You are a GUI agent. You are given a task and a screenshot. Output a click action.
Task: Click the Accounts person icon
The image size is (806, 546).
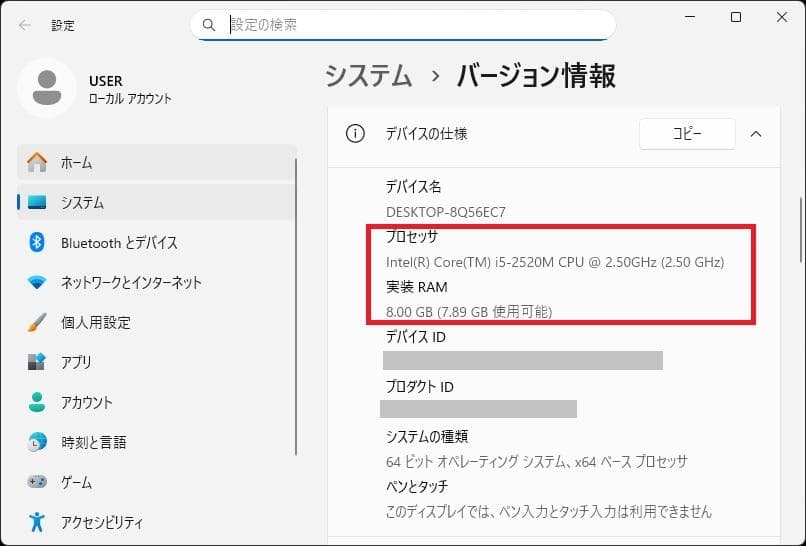pyautogui.click(x=37, y=402)
